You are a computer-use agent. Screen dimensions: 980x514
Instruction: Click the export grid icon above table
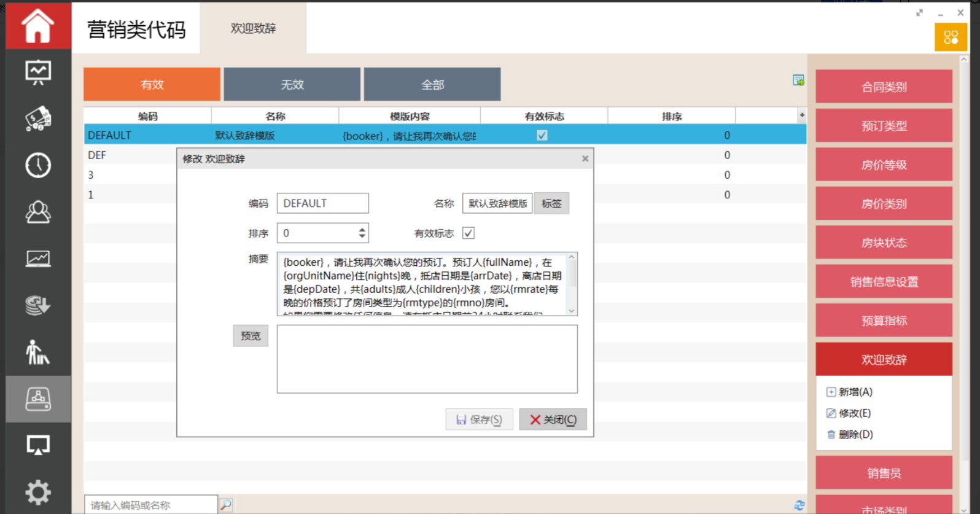(x=798, y=80)
